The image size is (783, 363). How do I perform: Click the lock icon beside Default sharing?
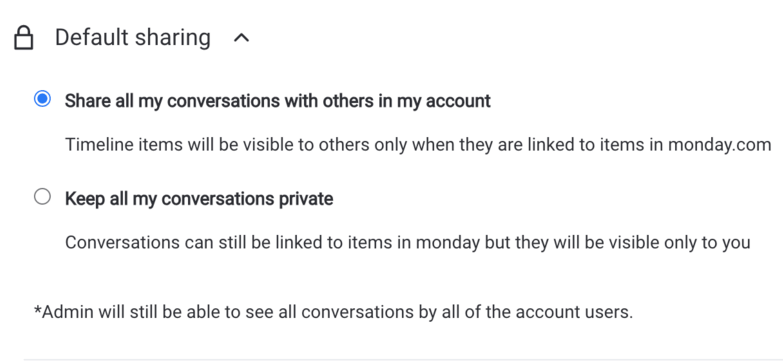click(23, 38)
